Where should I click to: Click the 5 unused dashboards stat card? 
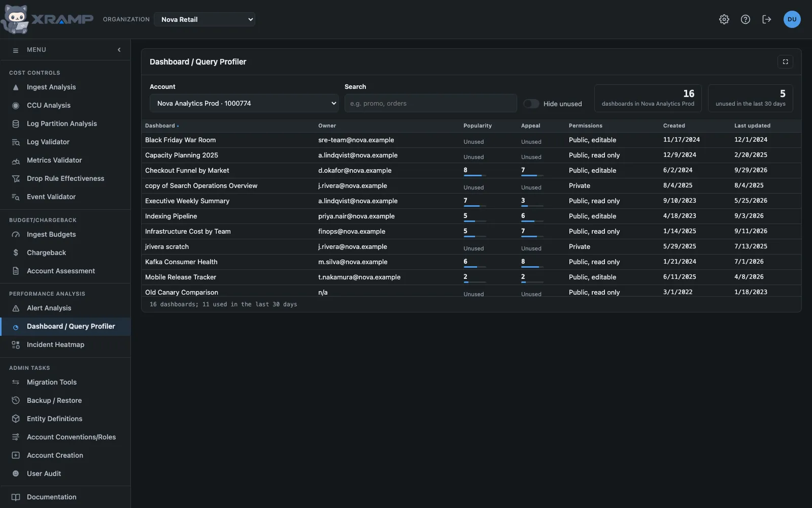tap(750, 98)
